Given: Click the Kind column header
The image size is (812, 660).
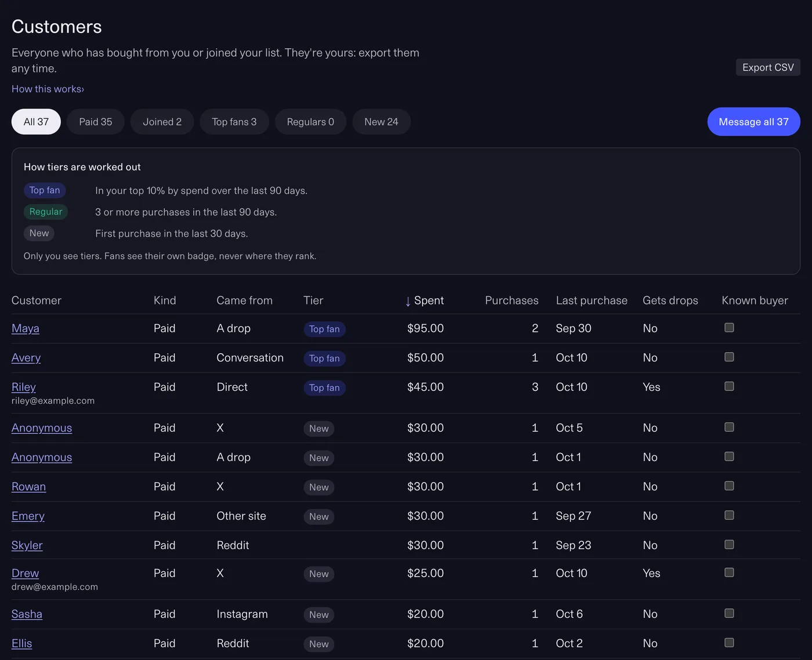Looking at the screenshot, I should (165, 300).
